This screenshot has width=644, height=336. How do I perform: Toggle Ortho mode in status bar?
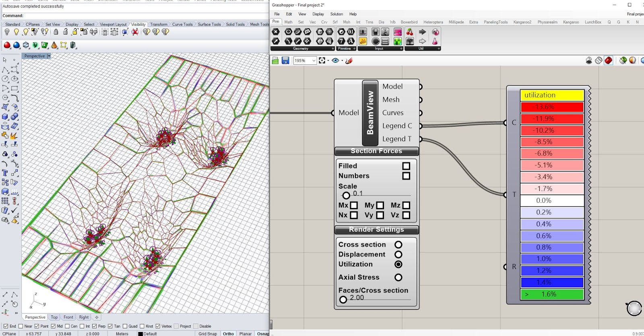[x=228, y=334]
